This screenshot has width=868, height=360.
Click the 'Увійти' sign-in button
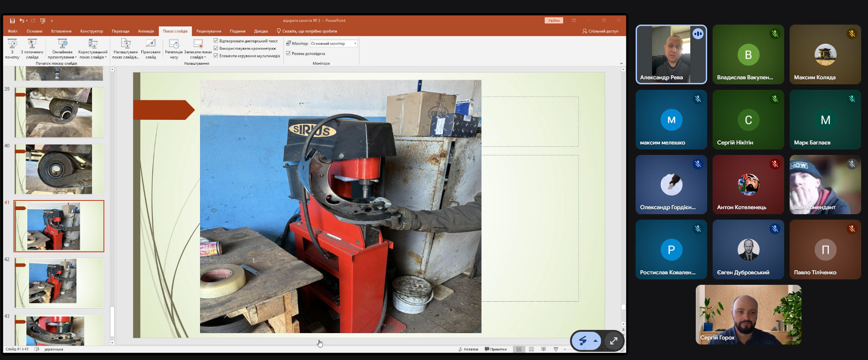pos(554,21)
